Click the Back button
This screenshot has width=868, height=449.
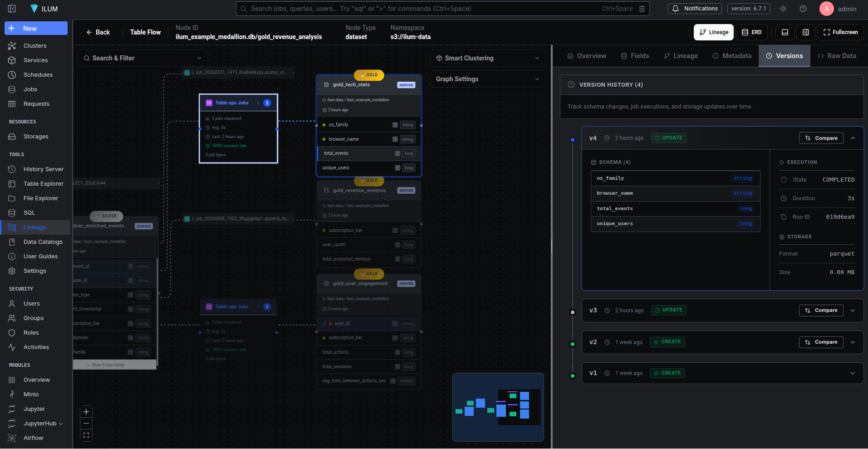tap(98, 32)
